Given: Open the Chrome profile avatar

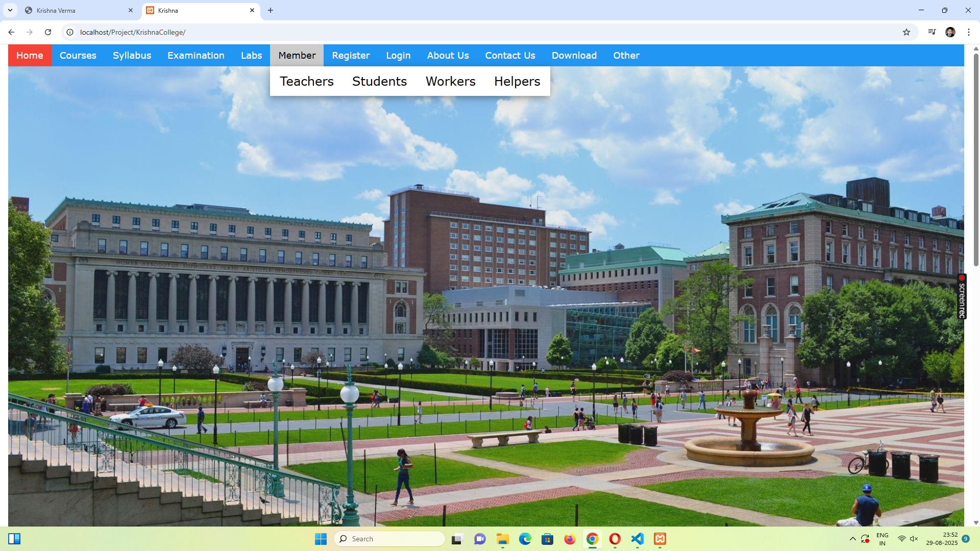Looking at the screenshot, I should [x=950, y=32].
